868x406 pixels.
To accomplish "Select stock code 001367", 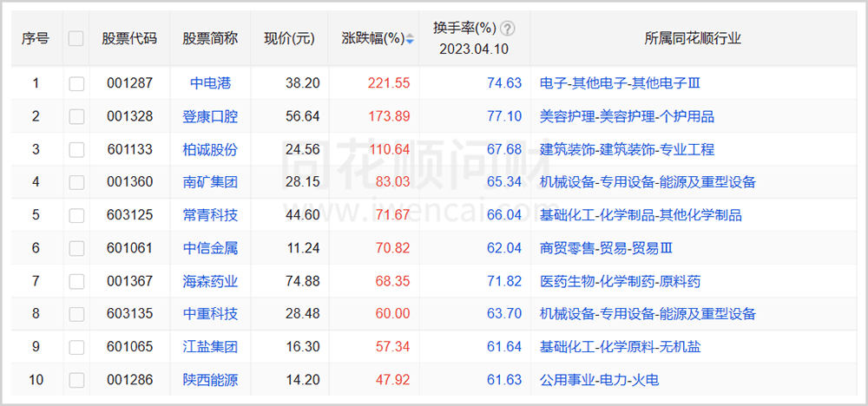I will pyautogui.click(x=129, y=281).
